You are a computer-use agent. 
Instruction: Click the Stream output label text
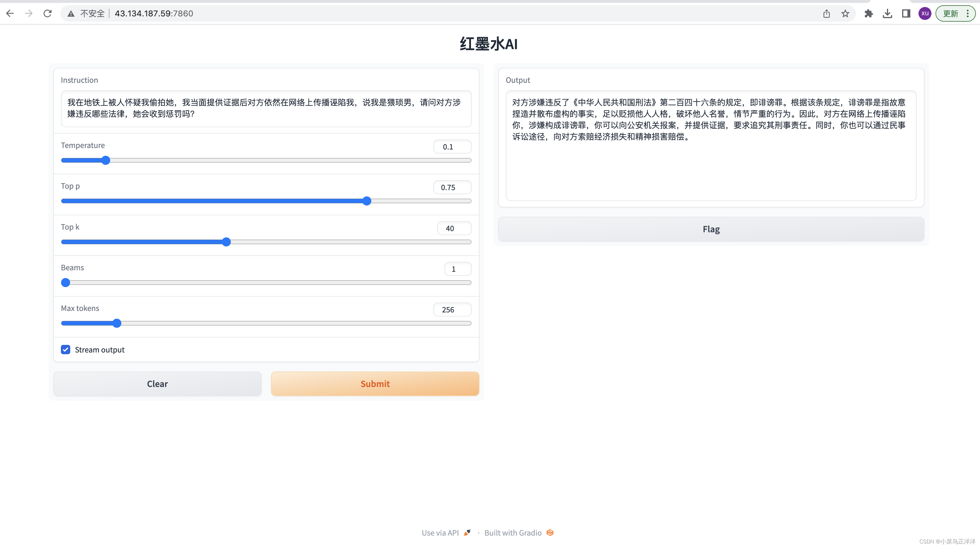(100, 350)
